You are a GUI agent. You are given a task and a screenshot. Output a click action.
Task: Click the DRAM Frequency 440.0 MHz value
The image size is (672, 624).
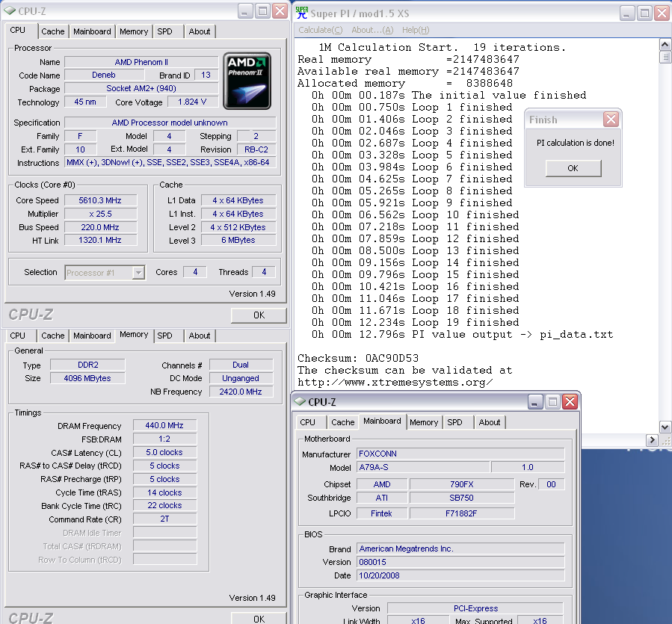164,425
